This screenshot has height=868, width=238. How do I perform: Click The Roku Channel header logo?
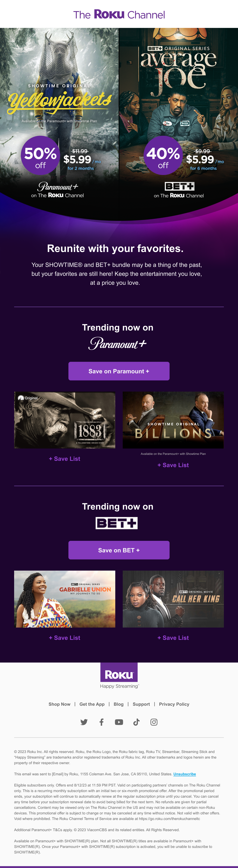tap(119, 15)
